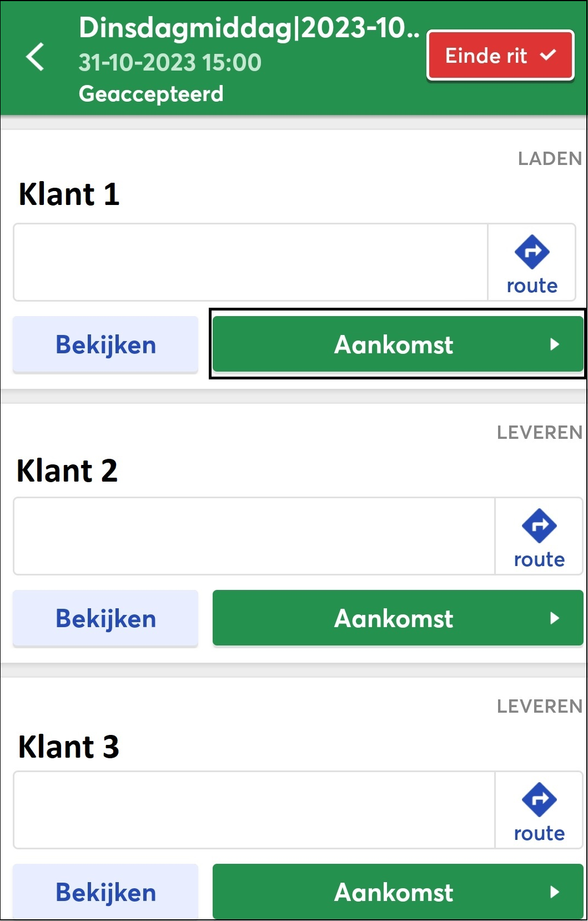Open route directions for Klant 3
588x921 pixels.
tap(539, 810)
